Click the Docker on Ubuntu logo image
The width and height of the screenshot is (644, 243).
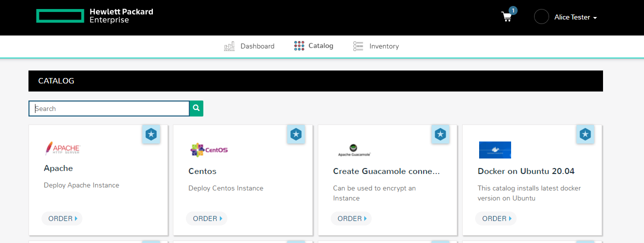pyautogui.click(x=495, y=150)
